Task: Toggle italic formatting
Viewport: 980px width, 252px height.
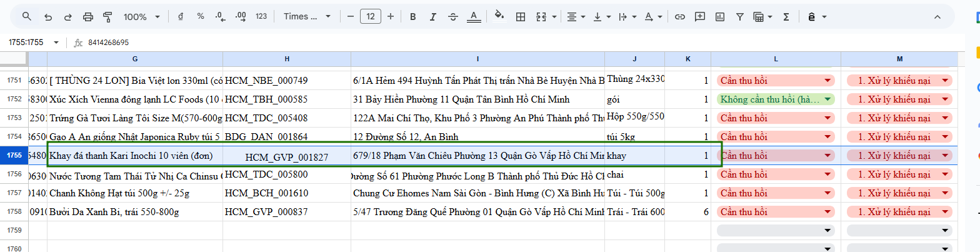Action: pyautogui.click(x=433, y=16)
